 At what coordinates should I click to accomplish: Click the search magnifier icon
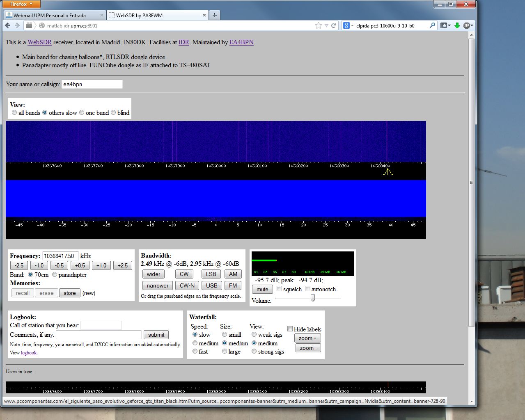[432, 25]
